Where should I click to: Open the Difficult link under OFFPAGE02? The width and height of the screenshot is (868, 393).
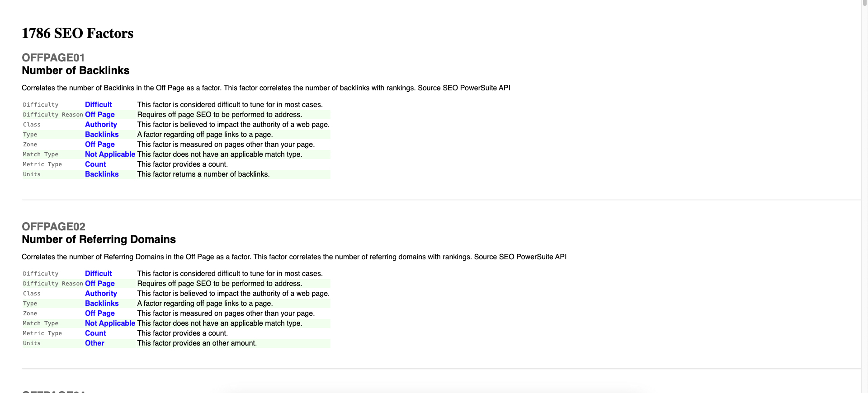point(98,274)
